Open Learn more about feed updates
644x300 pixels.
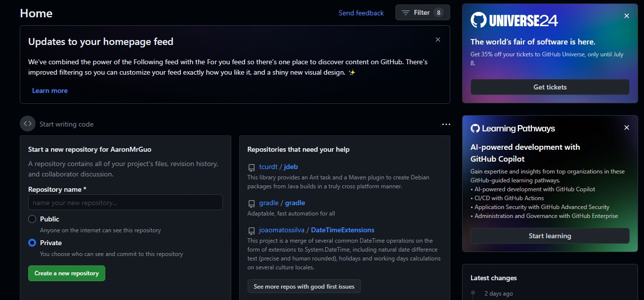pos(50,90)
